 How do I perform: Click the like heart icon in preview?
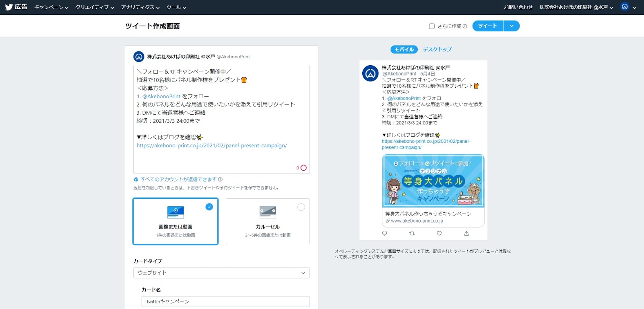(439, 233)
